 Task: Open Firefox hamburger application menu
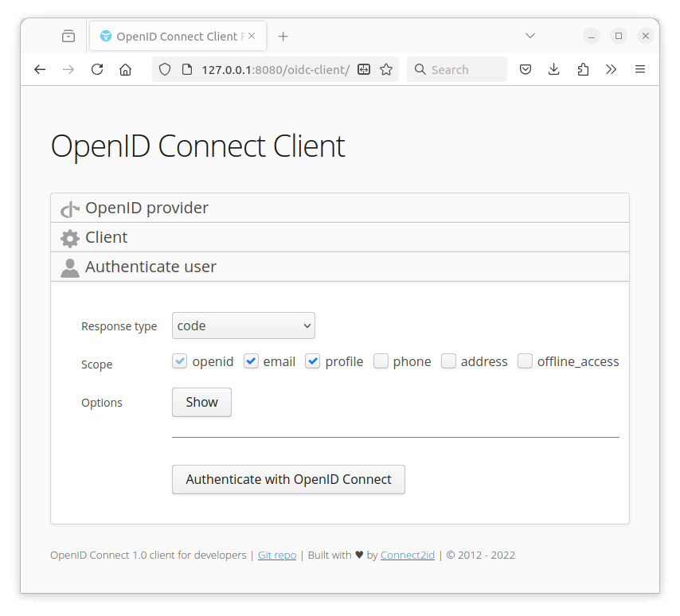640,69
